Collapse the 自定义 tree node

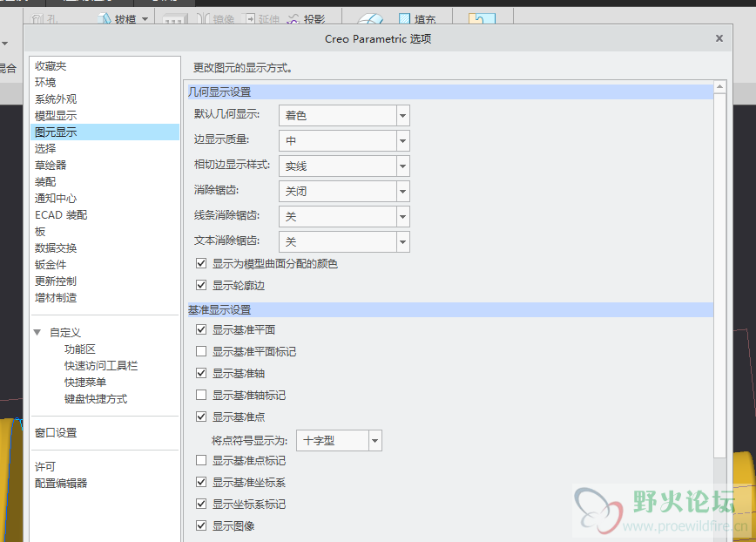click(37, 332)
